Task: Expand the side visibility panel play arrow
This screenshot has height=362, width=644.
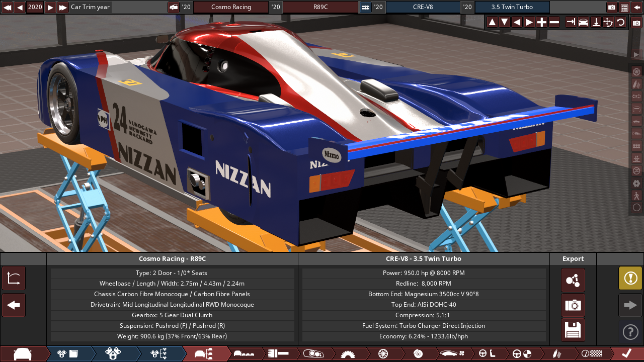Action: coord(636,54)
